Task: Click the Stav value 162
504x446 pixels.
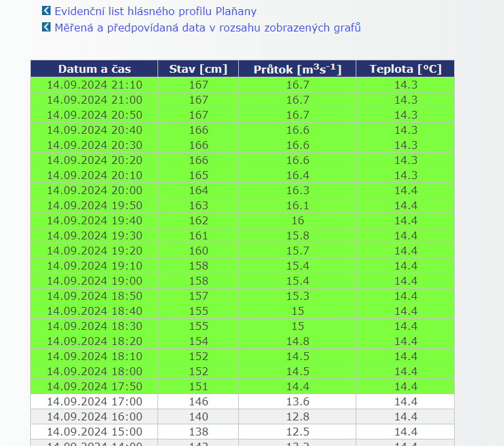Action: click(198, 220)
